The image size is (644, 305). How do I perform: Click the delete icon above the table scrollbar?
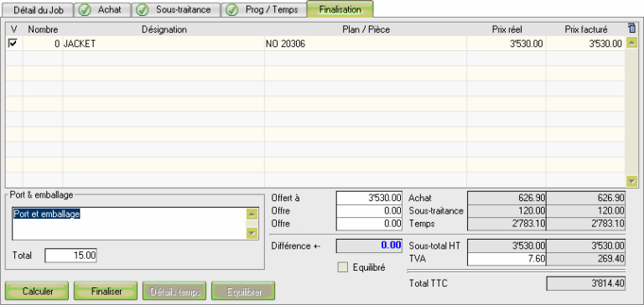coord(631,28)
